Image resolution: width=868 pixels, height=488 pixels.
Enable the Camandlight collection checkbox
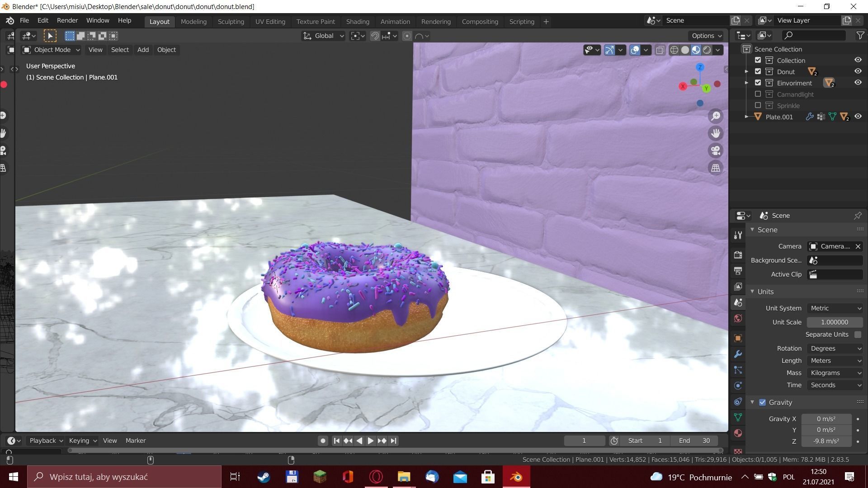(x=758, y=94)
